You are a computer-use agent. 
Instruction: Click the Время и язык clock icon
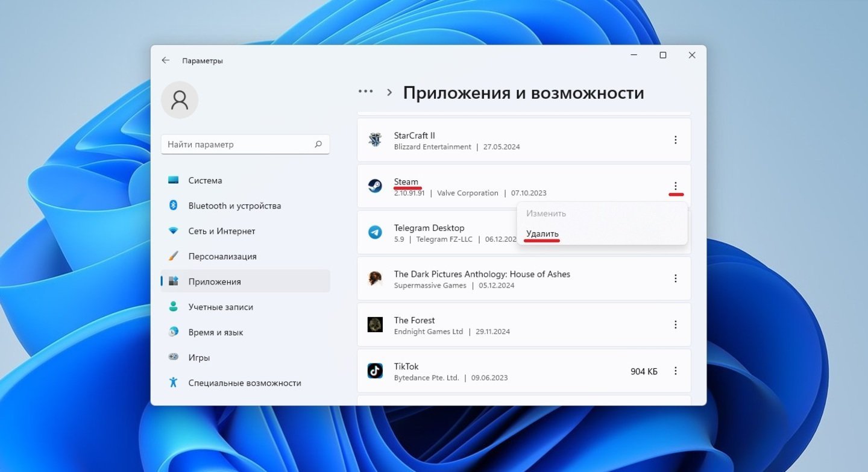pyautogui.click(x=174, y=332)
